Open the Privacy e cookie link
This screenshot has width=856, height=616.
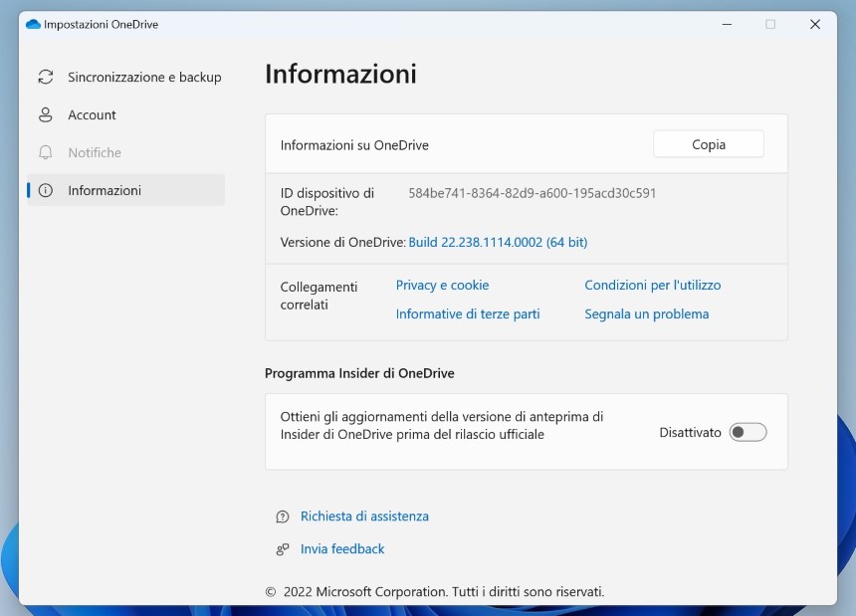(x=442, y=286)
